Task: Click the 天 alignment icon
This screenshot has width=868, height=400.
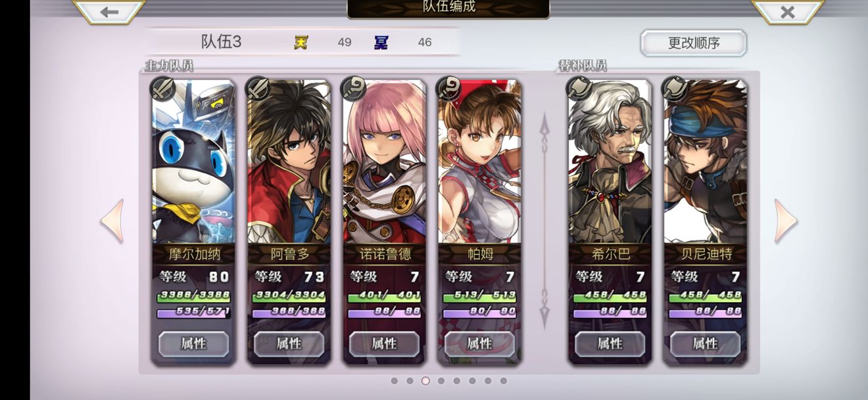Action: point(301,43)
